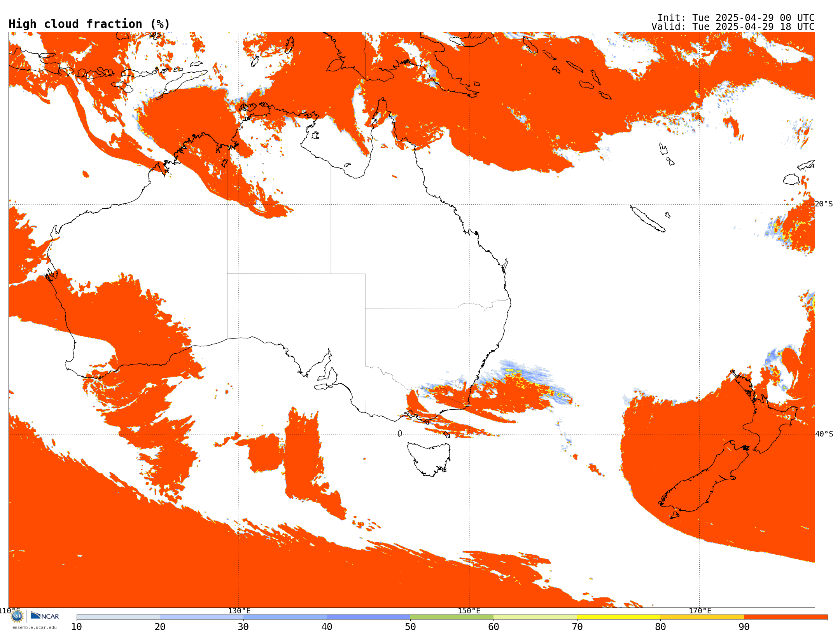Screen dimensions: 840x632
Task: Click the 60-70 pale yellow colorbar segment
Action: (x=535, y=617)
